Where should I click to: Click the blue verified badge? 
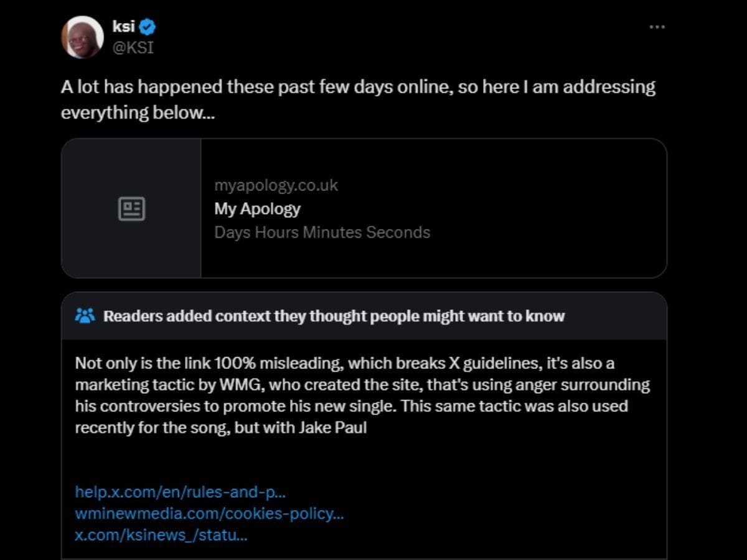tap(148, 27)
